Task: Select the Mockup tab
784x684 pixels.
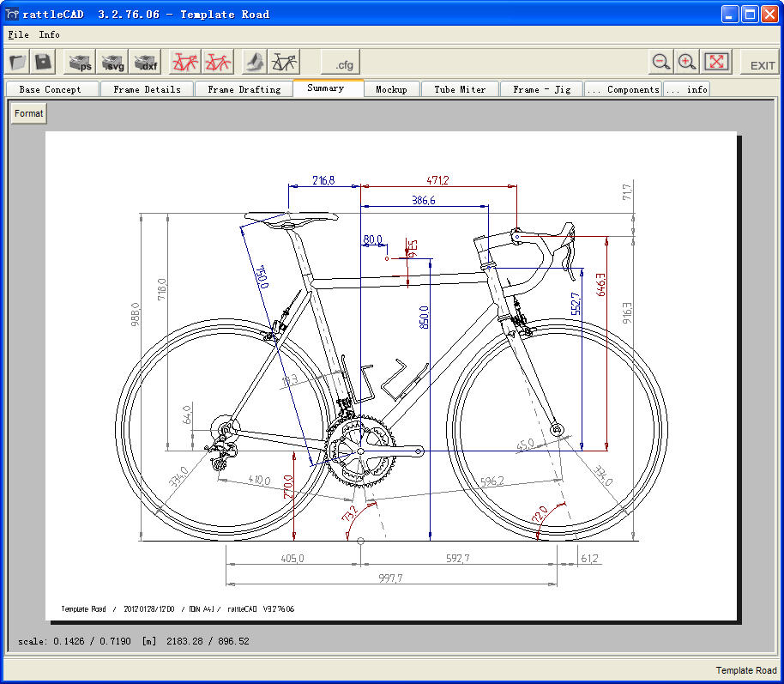Action: tap(391, 89)
